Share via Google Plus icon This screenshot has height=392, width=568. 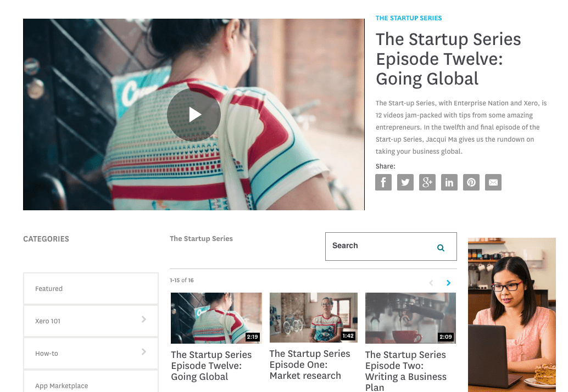coord(427,182)
